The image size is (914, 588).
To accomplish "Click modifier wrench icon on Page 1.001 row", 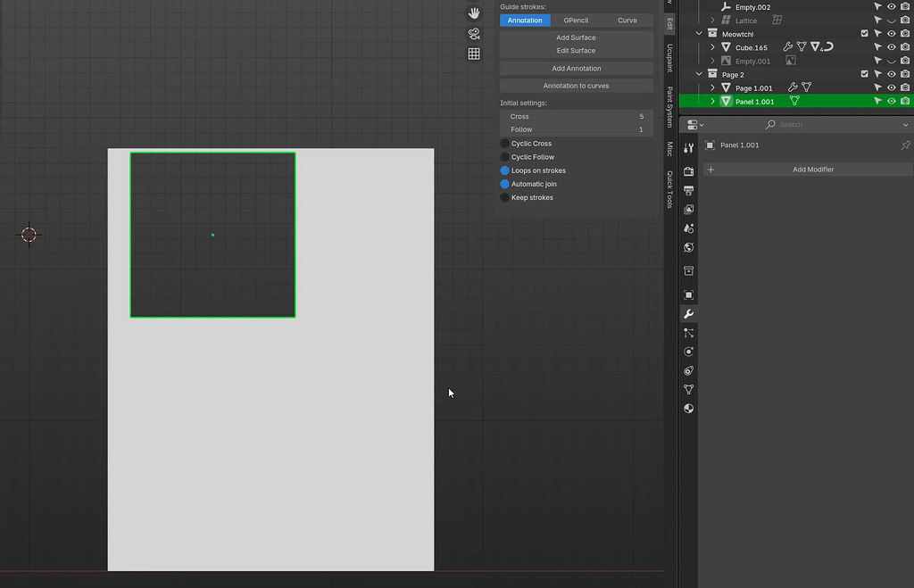I will point(793,87).
